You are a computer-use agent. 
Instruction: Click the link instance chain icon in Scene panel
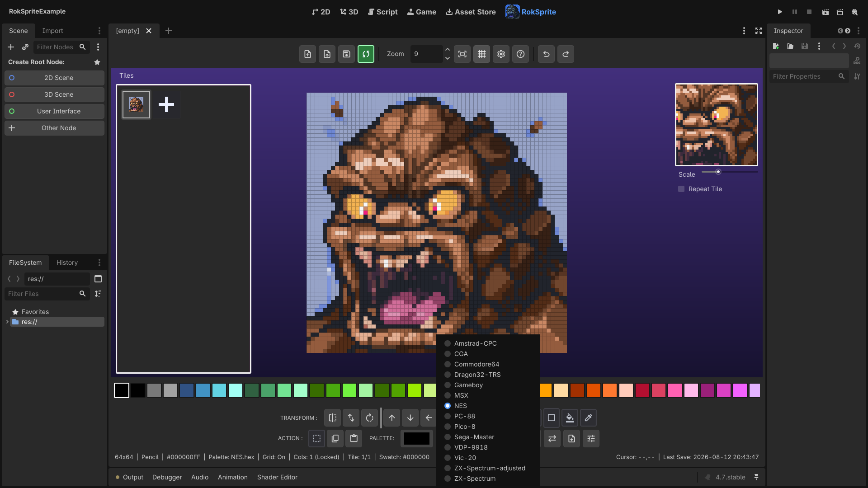[x=25, y=47]
